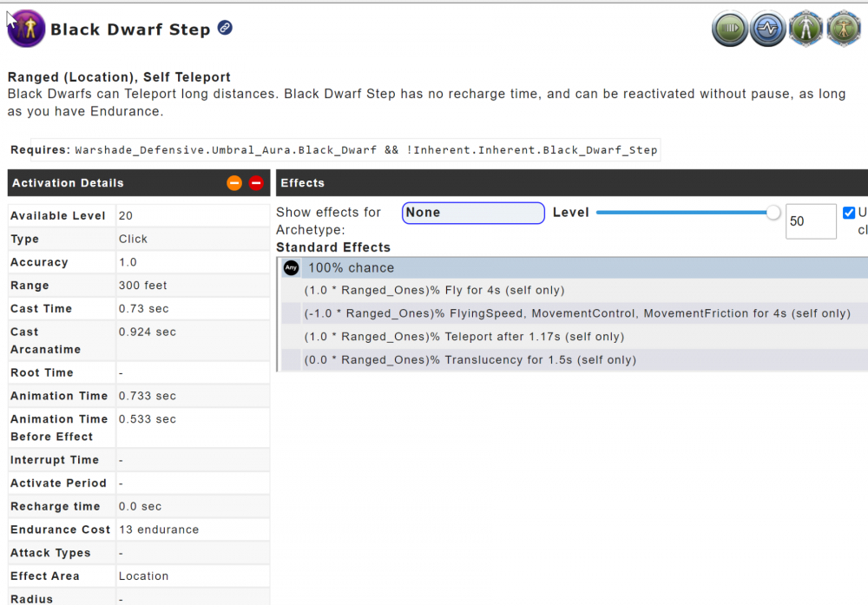Select the 'Fly for 4s' effect row

click(434, 290)
